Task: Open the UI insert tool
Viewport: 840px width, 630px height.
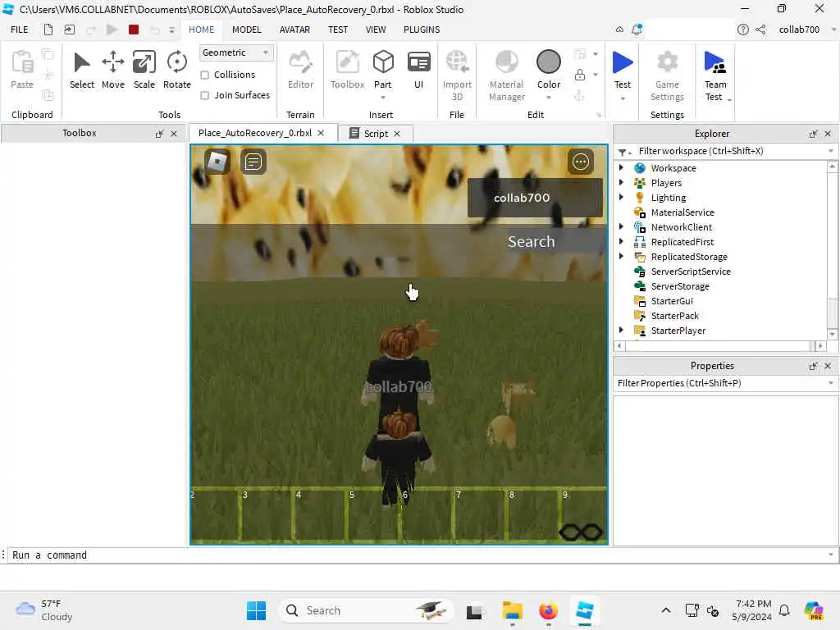Action: [418, 70]
